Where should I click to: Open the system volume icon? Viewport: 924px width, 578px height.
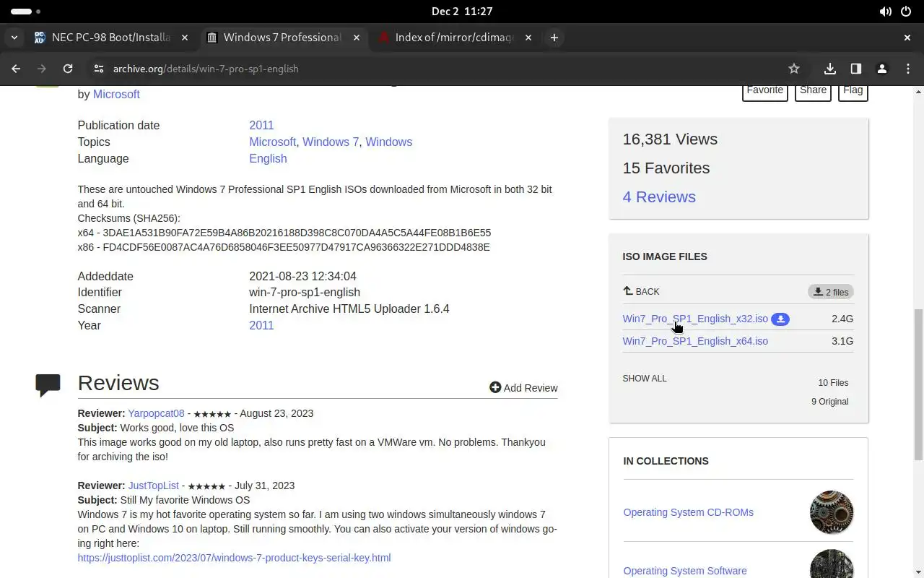coord(885,12)
